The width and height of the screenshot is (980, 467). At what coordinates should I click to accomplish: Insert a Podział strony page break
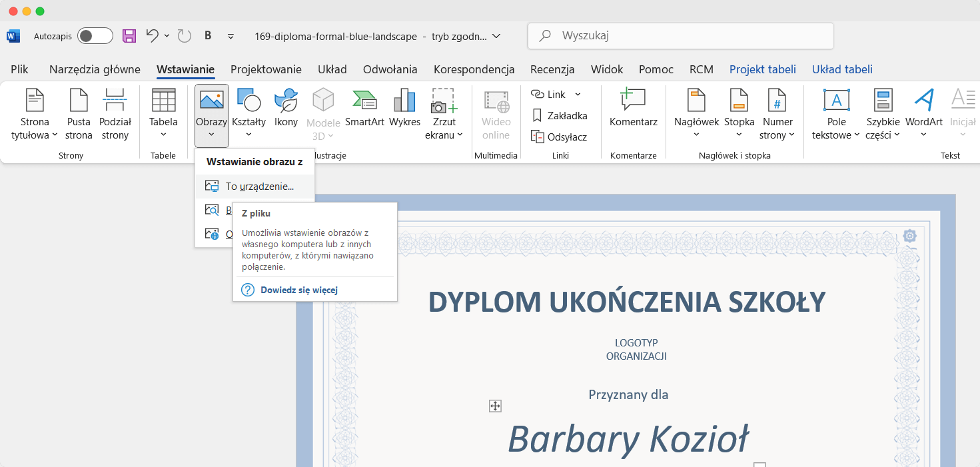click(115, 115)
